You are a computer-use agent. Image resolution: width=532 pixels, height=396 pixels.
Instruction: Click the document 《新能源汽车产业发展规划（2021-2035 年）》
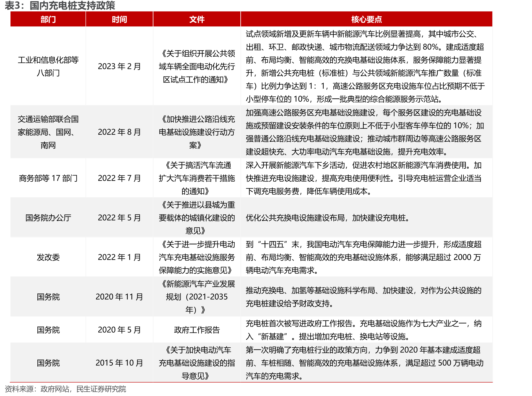197,297
